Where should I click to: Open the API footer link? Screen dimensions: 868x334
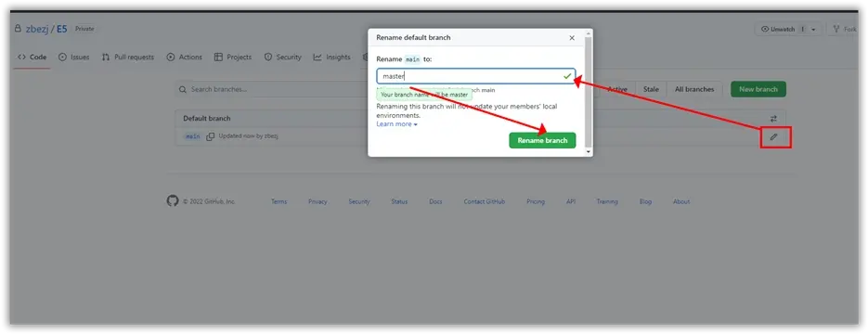(x=571, y=202)
